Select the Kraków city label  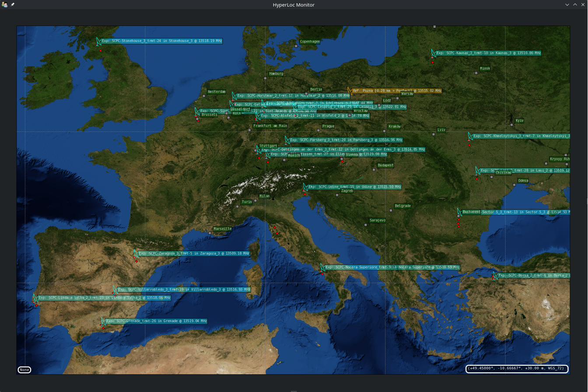[395, 126]
